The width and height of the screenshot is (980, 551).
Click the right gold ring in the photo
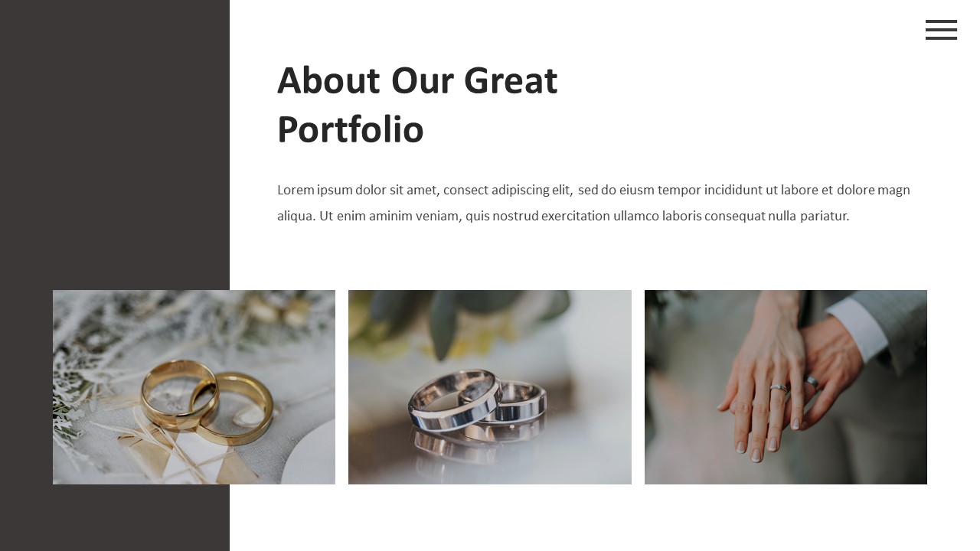[x=234, y=408]
